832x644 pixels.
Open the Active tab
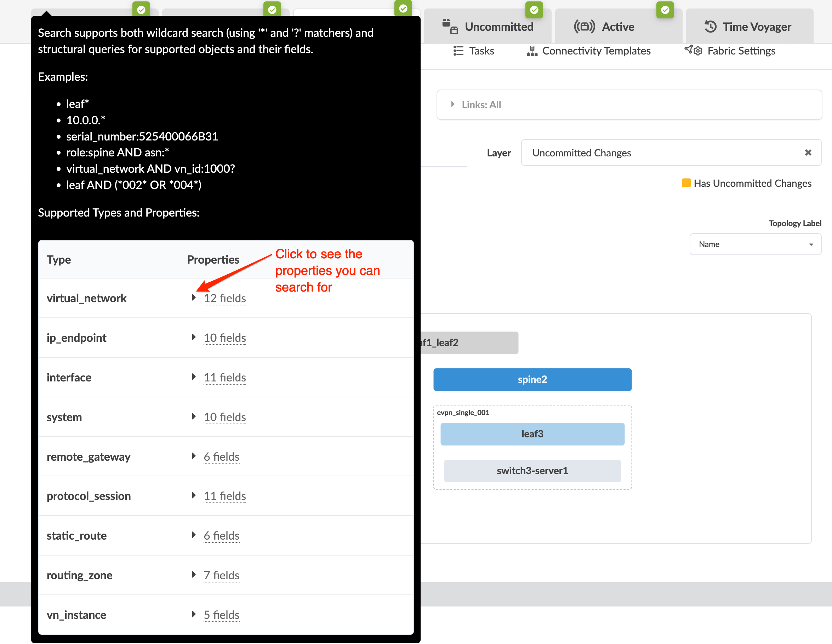pyautogui.click(x=617, y=27)
